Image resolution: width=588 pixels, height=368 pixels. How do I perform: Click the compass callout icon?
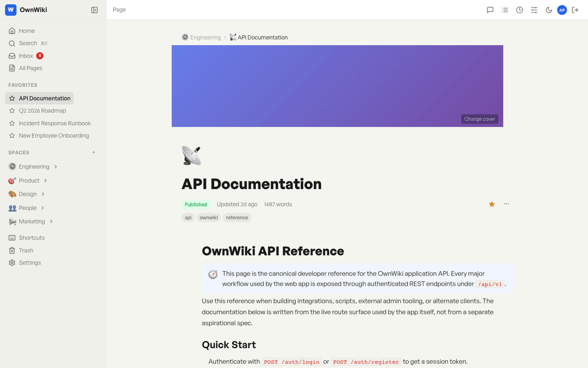point(213,275)
